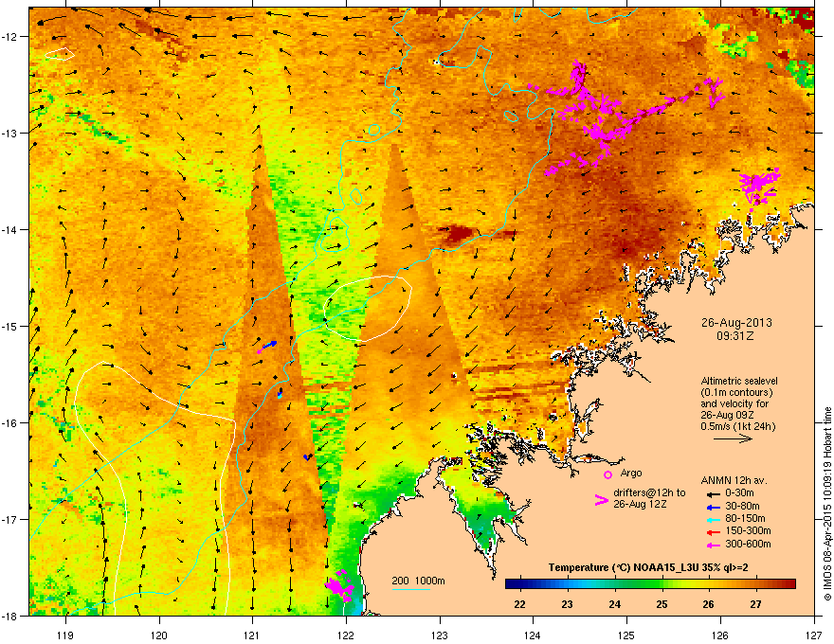The height and width of the screenshot is (644, 834).
Task: Click the dark blue end of temperature colorbar
Action: 512,584
